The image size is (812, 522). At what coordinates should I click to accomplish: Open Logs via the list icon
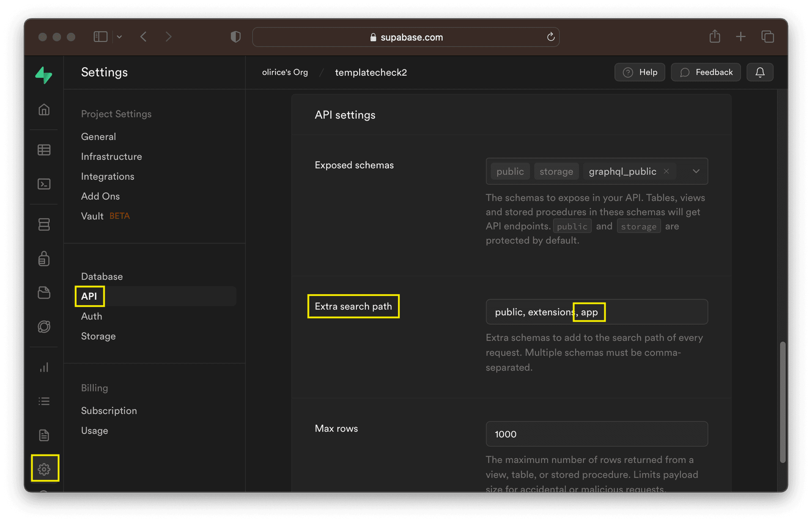coord(44,401)
